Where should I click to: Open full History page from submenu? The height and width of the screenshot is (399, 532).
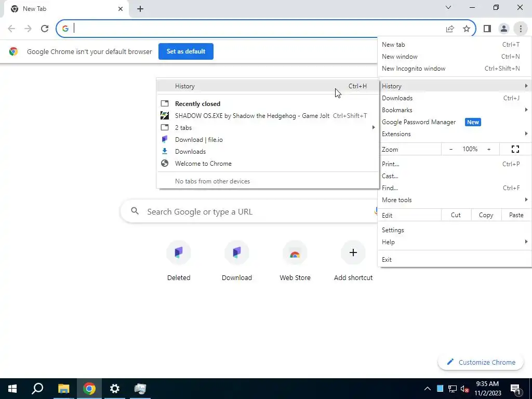(268, 86)
